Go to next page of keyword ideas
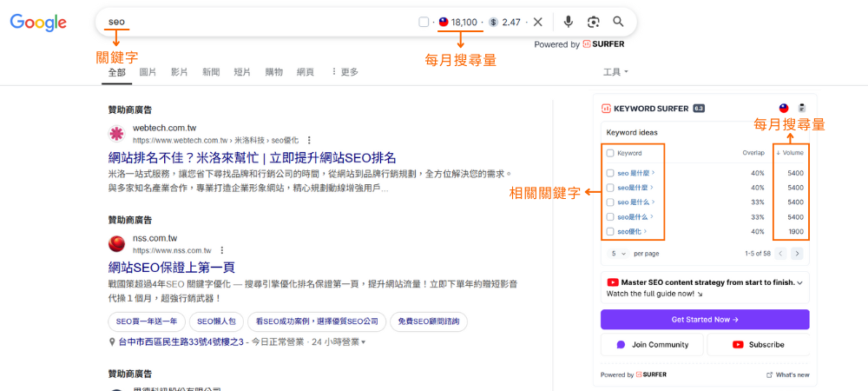 coord(797,254)
